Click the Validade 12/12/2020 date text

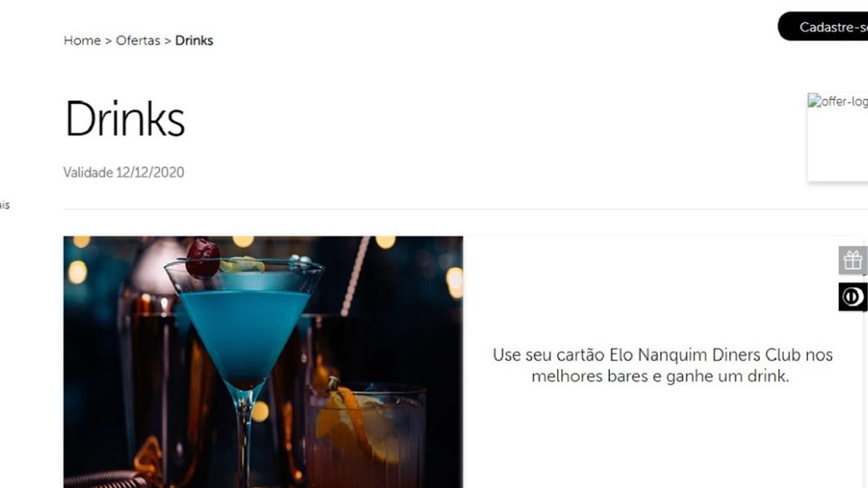click(124, 172)
